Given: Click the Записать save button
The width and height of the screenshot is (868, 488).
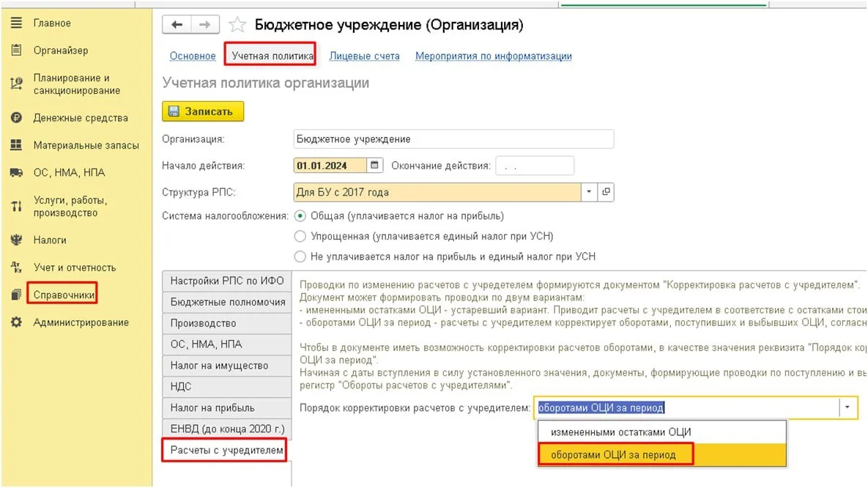Looking at the screenshot, I should pyautogui.click(x=203, y=111).
